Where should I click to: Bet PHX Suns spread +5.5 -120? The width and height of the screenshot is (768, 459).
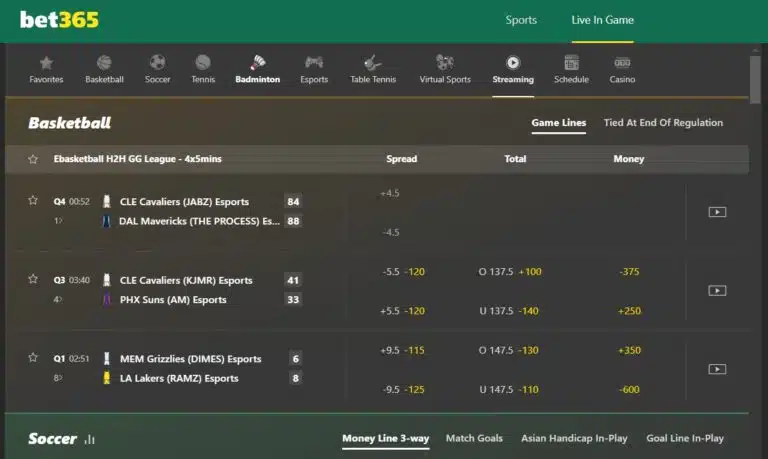coord(402,311)
